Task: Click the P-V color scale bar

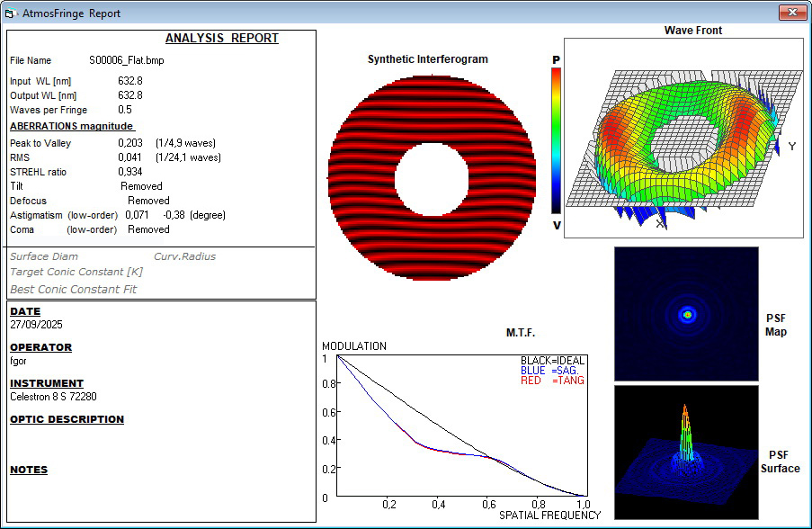Action: click(x=557, y=140)
